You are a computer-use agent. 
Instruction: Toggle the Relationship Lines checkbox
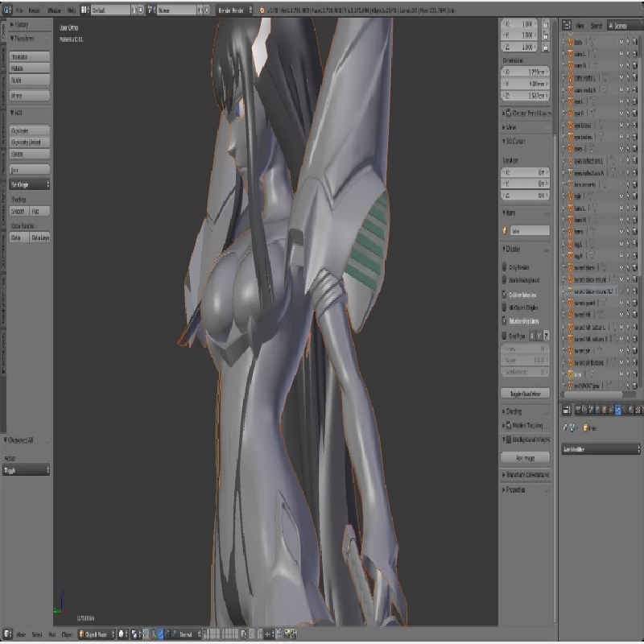click(506, 320)
